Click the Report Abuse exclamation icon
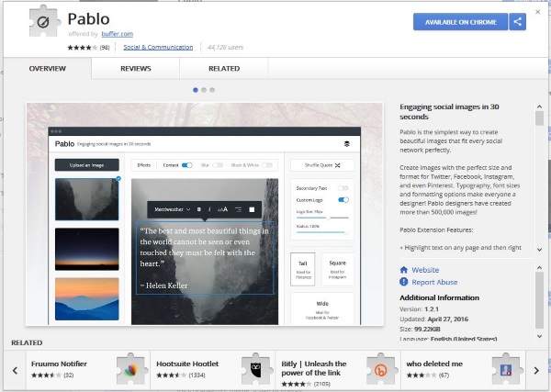This screenshot has height=392, width=551. click(x=404, y=282)
